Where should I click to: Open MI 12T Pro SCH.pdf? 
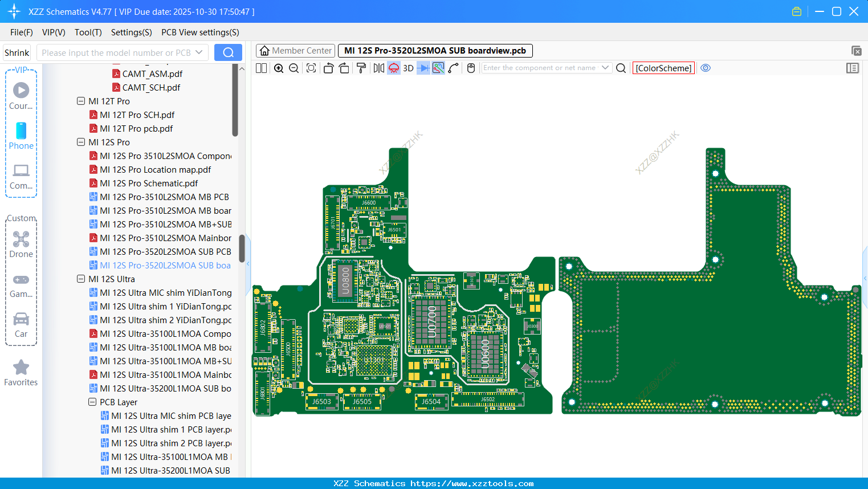tap(137, 115)
